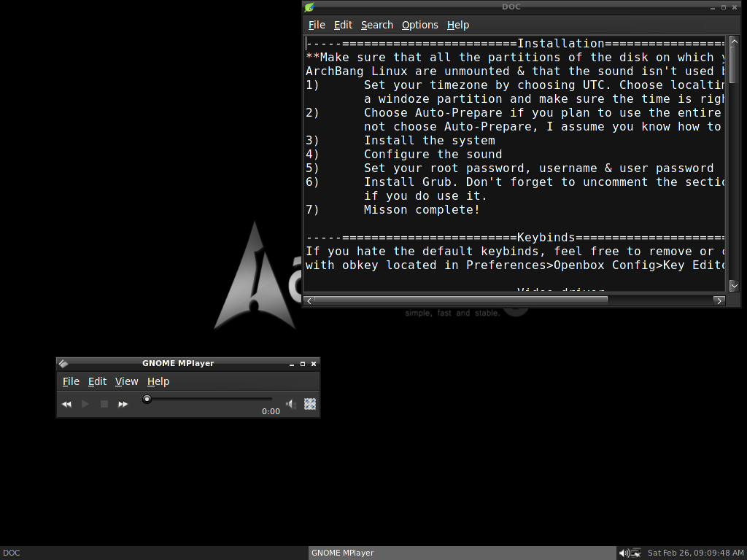Click the play button in GNOME MPlayer
The image size is (747, 560).
coord(85,404)
